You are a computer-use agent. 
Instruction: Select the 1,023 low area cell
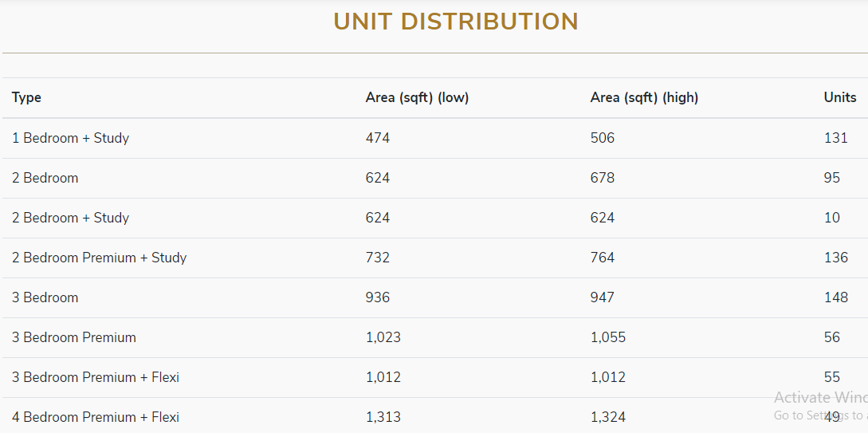pyautogui.click(x=383, y=337)
